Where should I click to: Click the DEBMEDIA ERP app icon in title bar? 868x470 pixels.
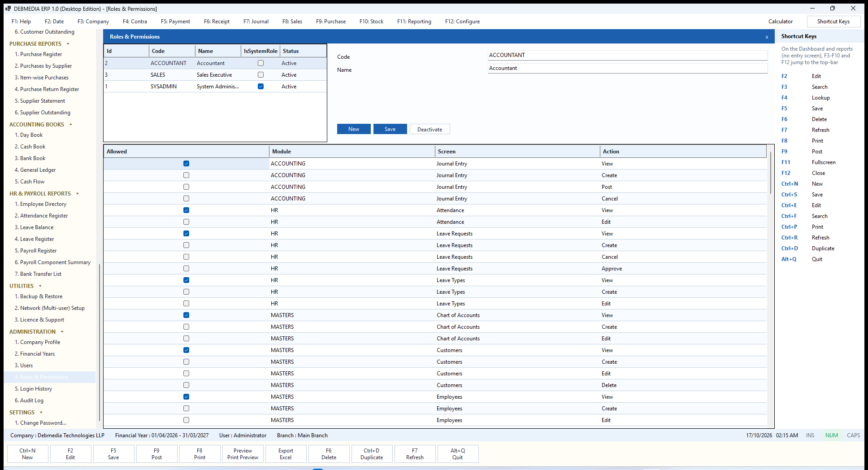click(8, 9)
